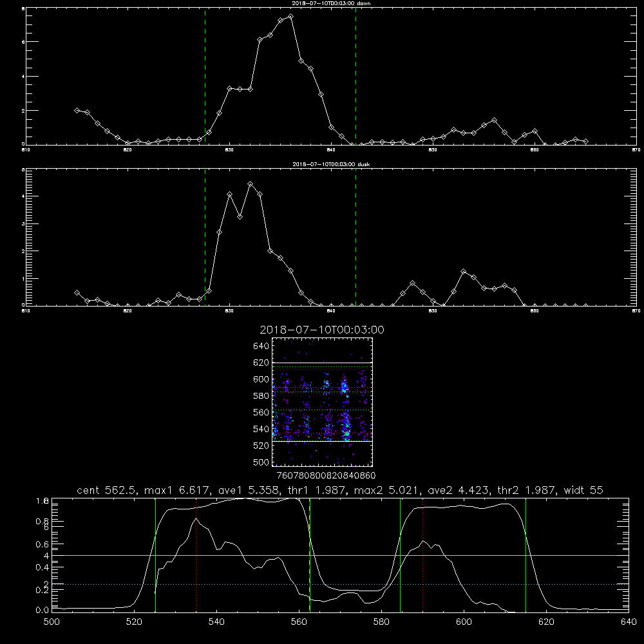644x644 pixels.
Task: Click bottom profile x-axis label '520'
Action: click(134, 622)
